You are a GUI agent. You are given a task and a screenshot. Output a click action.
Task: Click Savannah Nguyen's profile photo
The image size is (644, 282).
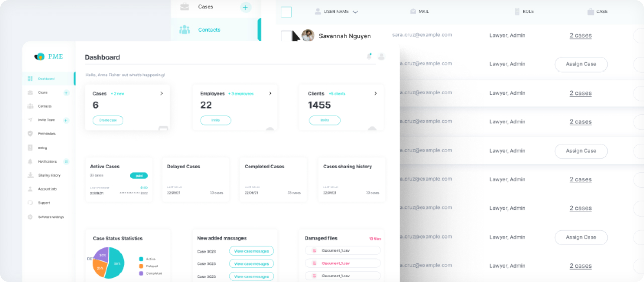click(x=308, y=36)
